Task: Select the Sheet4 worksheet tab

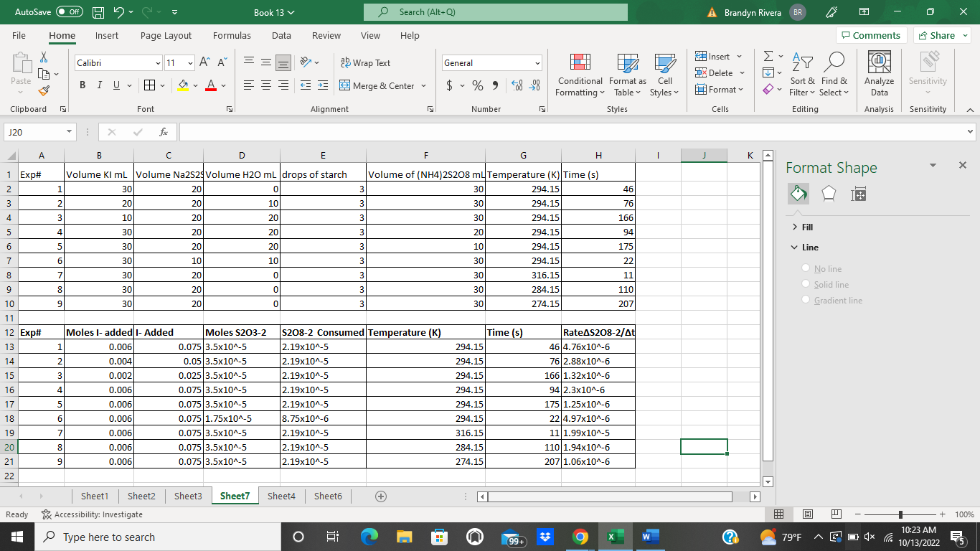Action: click(281, 496)
